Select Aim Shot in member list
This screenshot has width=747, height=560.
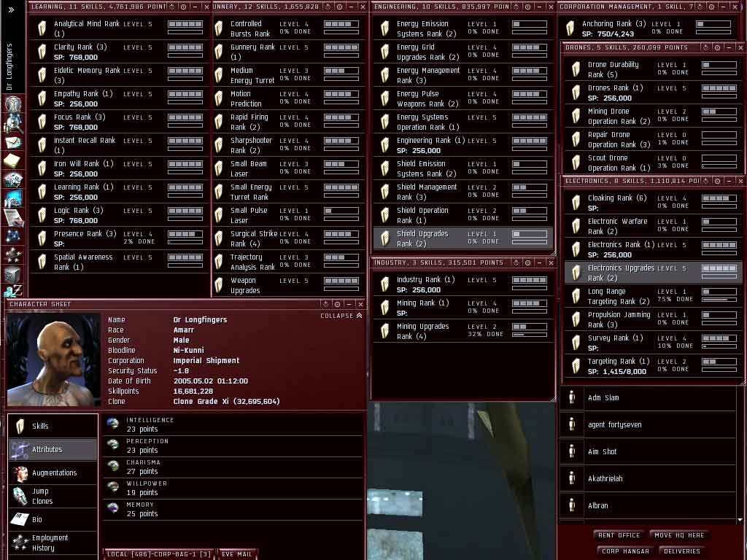pyautogui.click(x=648, y=451)
